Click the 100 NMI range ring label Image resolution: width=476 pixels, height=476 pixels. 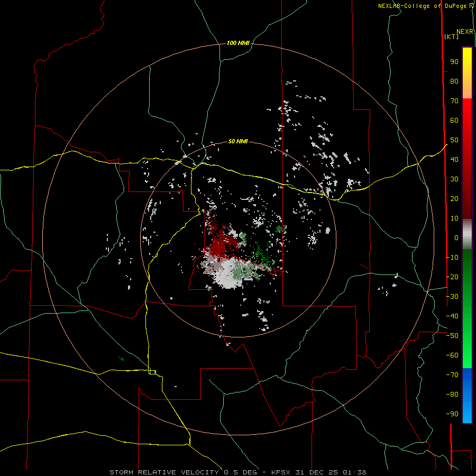[238, 43]
